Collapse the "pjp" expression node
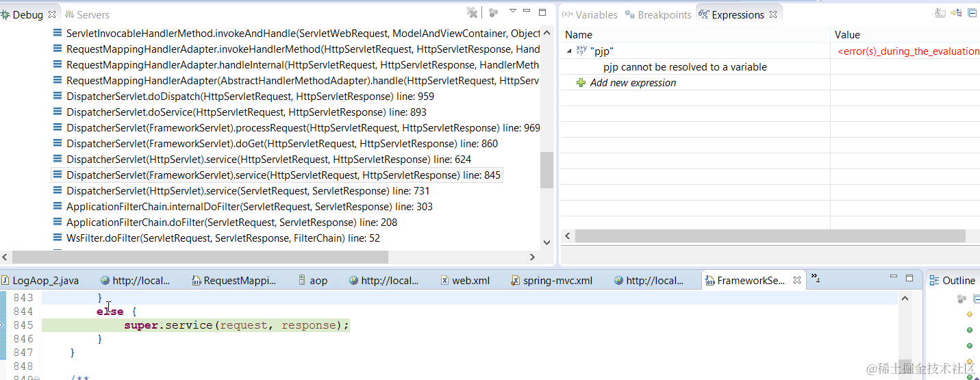Image resolution: width=980 pixels, height=380 pixels. click(x=569, y=51)
